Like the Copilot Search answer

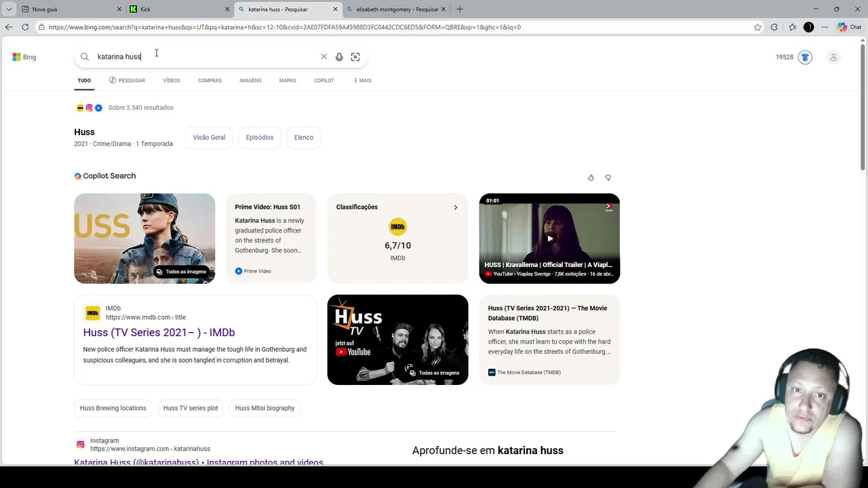(591, 178)
